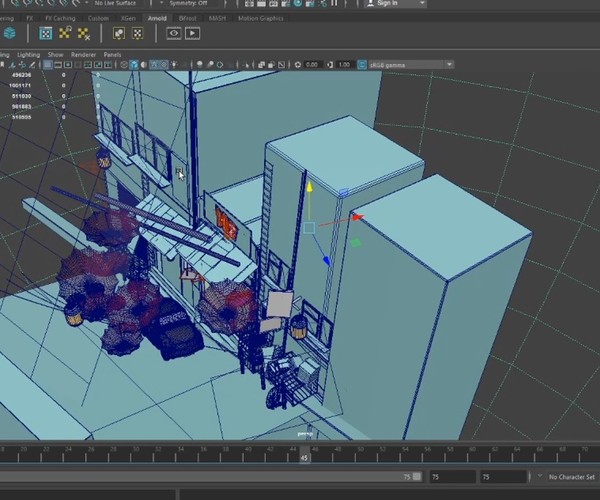Click the safe action icon in panel toolbar
The image size is (600, 500).
[98, 65]
